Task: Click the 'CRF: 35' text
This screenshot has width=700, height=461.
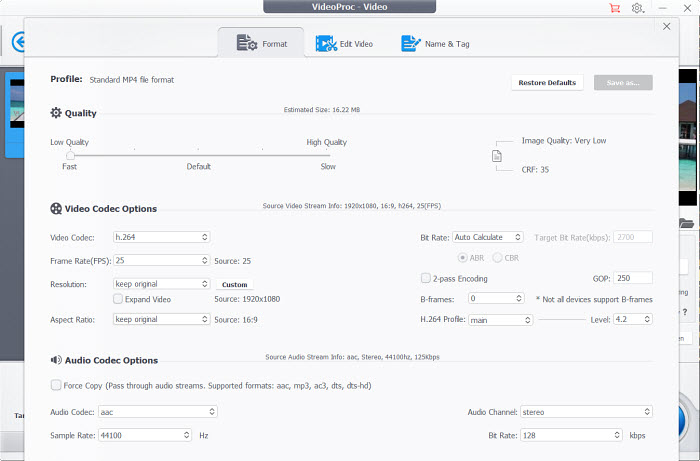Action: coord(535,170)
